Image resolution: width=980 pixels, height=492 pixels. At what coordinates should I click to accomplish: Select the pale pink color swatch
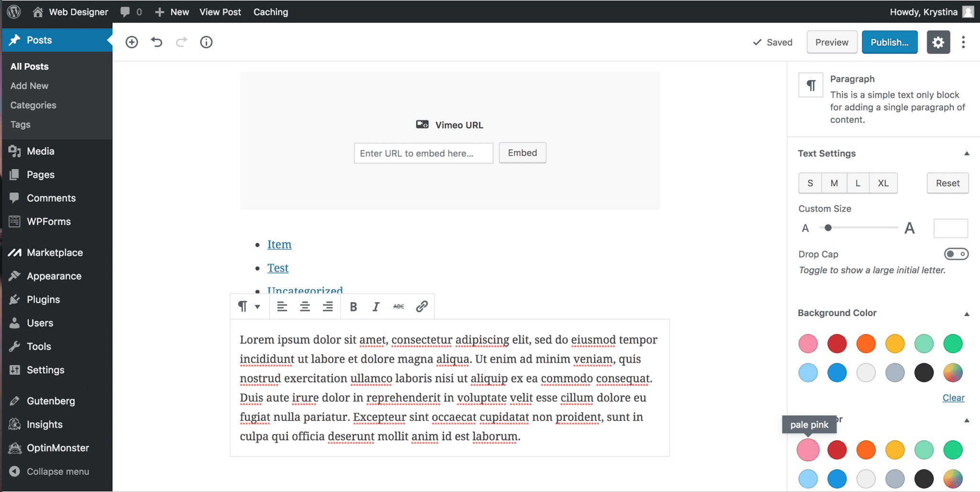coord(808,450)
